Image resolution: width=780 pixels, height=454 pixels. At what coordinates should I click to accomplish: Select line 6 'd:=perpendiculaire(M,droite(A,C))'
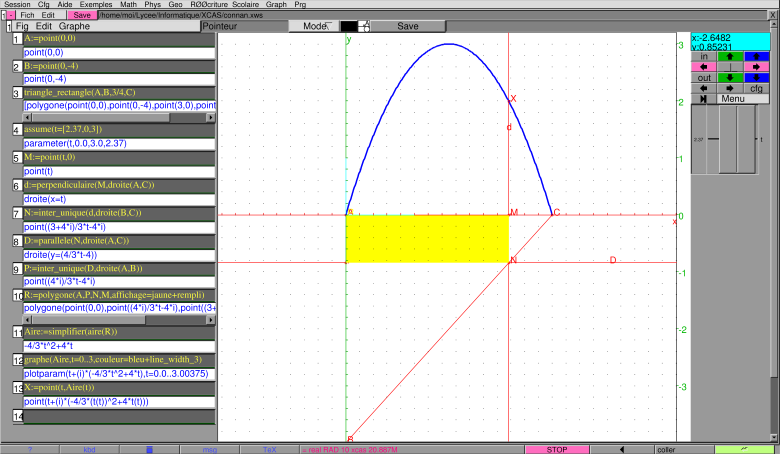[119, 185]
